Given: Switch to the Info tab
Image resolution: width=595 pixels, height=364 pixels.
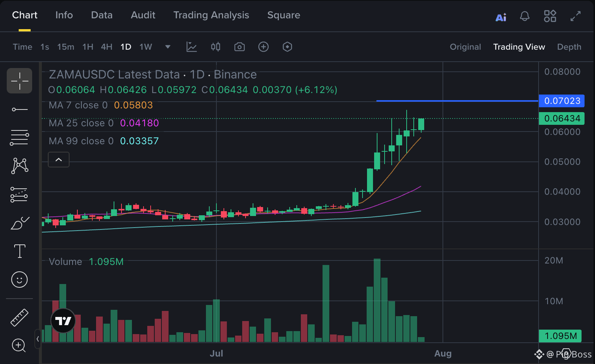Looking at the screenshot, I should coord(64,15).
